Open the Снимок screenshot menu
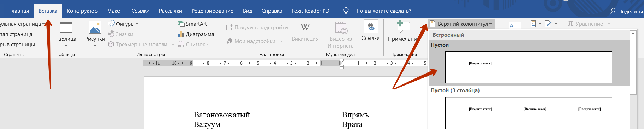The image size is (644, 129). tap(193, 44)
